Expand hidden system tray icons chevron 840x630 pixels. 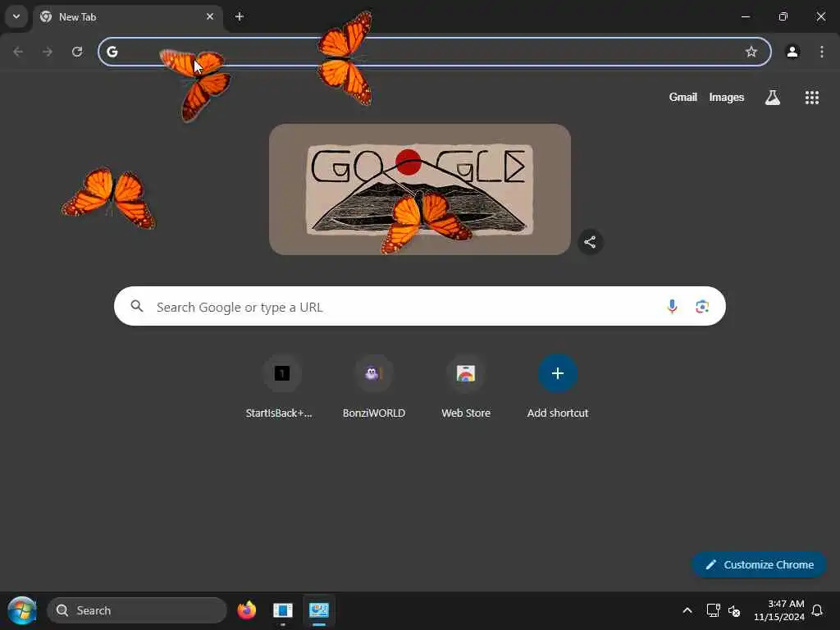coord(687,610)
